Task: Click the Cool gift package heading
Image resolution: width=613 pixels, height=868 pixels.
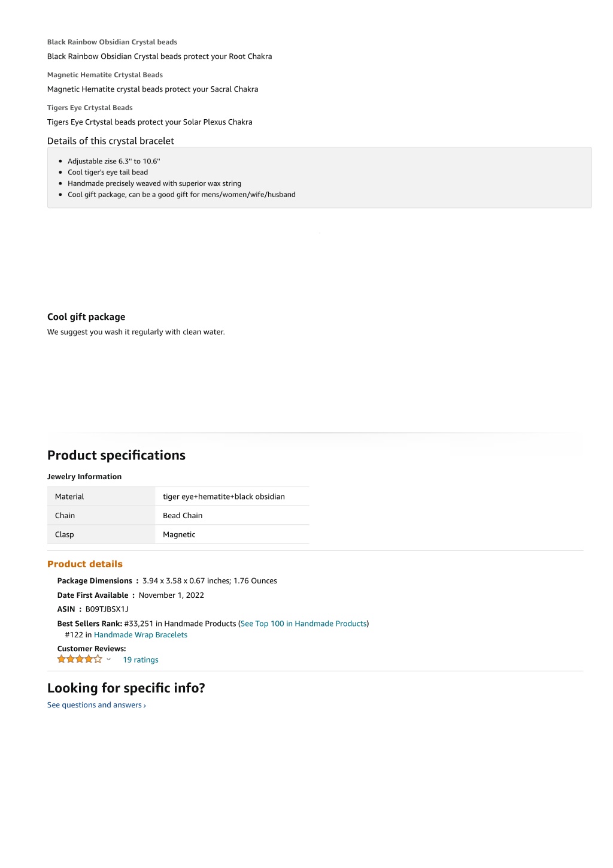Action: pyautogui.click(x=86, y=317)
